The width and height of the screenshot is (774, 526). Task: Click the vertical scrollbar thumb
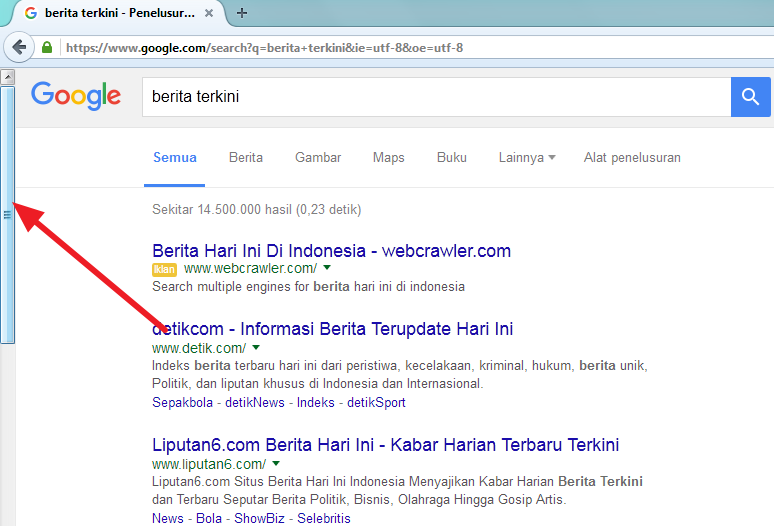pyautogui.click(x=7, y=215)
